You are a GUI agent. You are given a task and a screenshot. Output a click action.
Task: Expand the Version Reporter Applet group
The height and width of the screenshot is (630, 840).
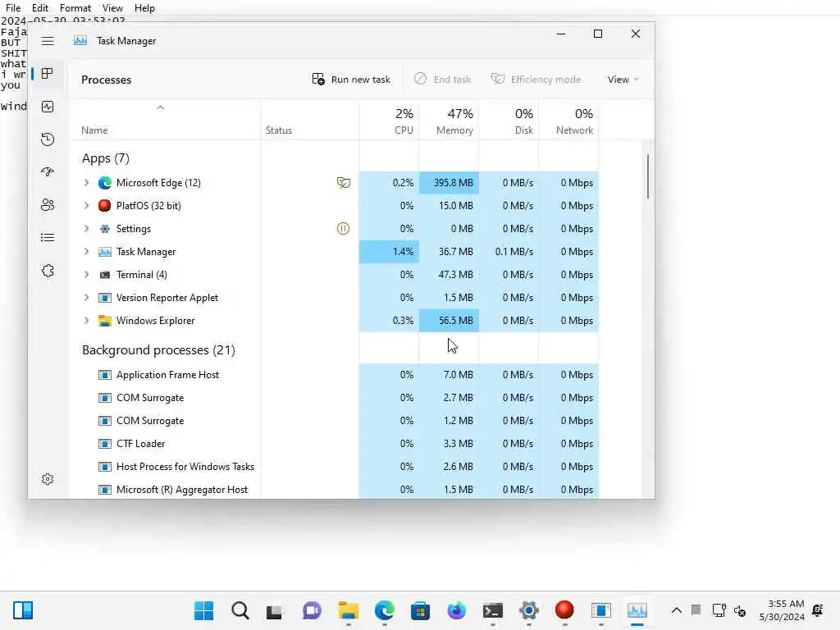point(86,298)
